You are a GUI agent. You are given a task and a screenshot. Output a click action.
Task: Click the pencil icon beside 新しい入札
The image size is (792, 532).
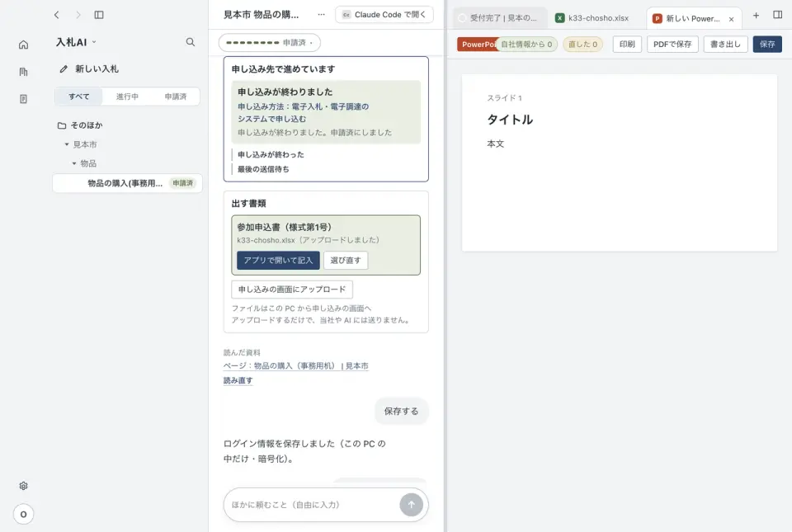(x=64, y=69)
